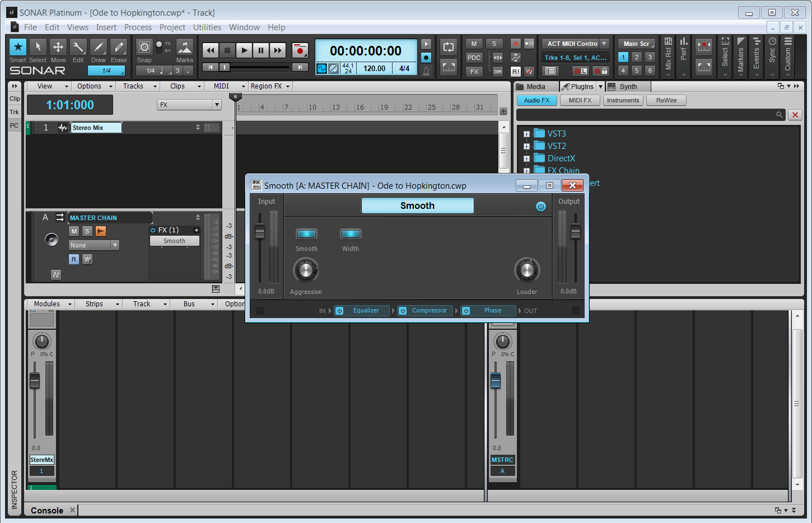Click the Stop transport button

(227, 50)
